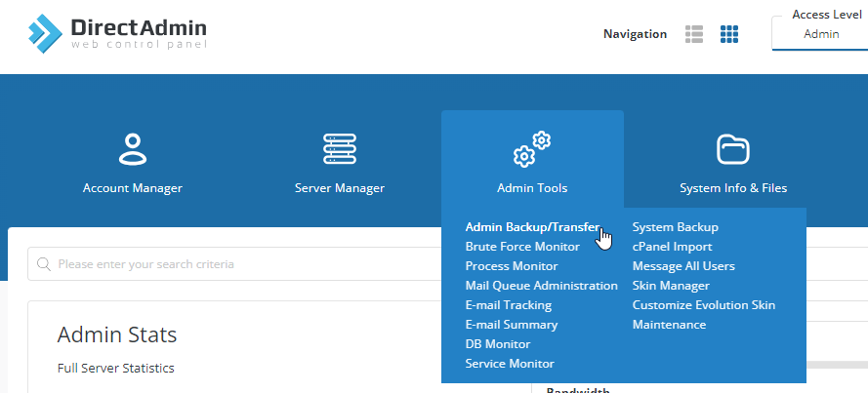Switch navigation to list view icon
The width and height of the screenshot is (868, 393).
(x=693, y=34)
